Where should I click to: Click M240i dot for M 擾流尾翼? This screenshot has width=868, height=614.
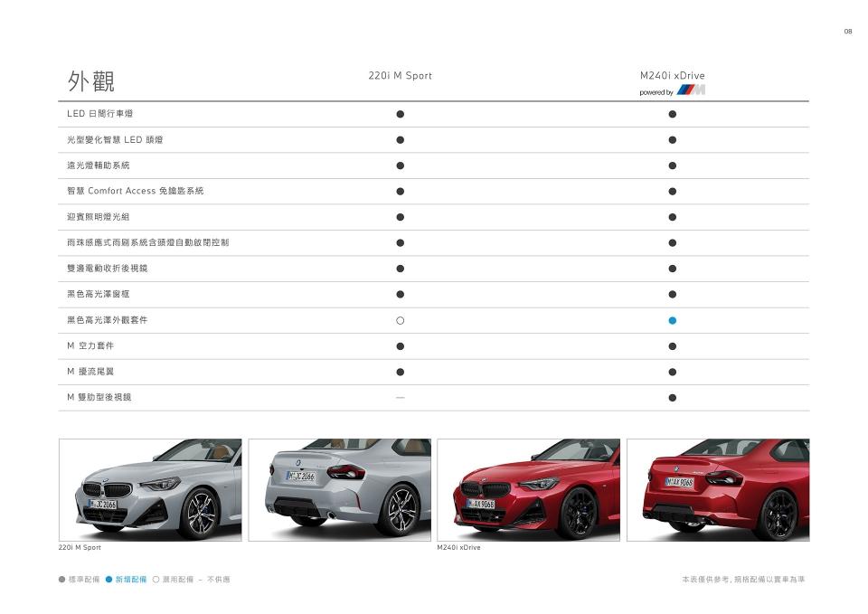672,372
